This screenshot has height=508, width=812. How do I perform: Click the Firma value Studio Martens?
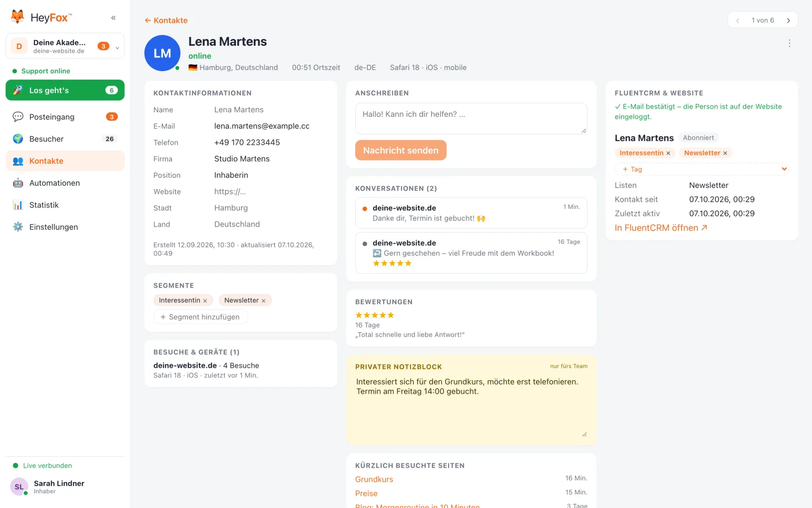tap(242, 159)
